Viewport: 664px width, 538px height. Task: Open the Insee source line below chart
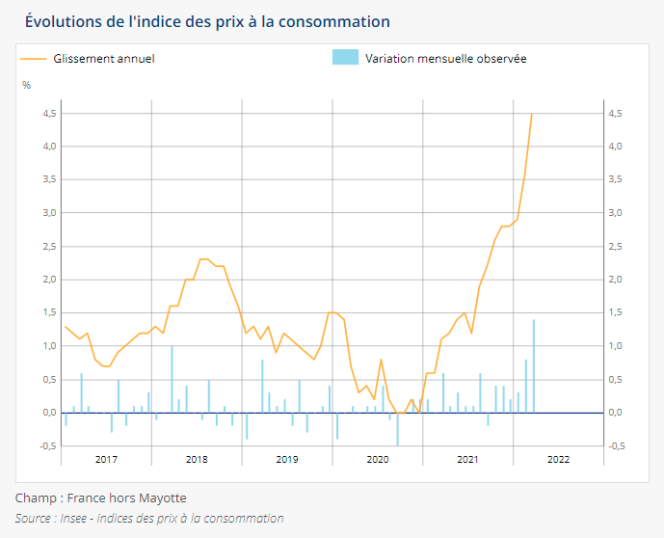point(149,518)
